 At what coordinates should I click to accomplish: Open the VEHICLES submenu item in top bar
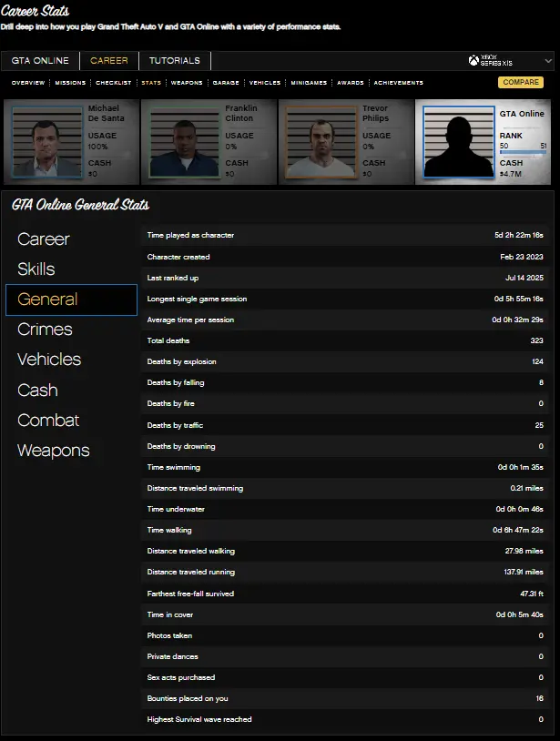(265, 83)
